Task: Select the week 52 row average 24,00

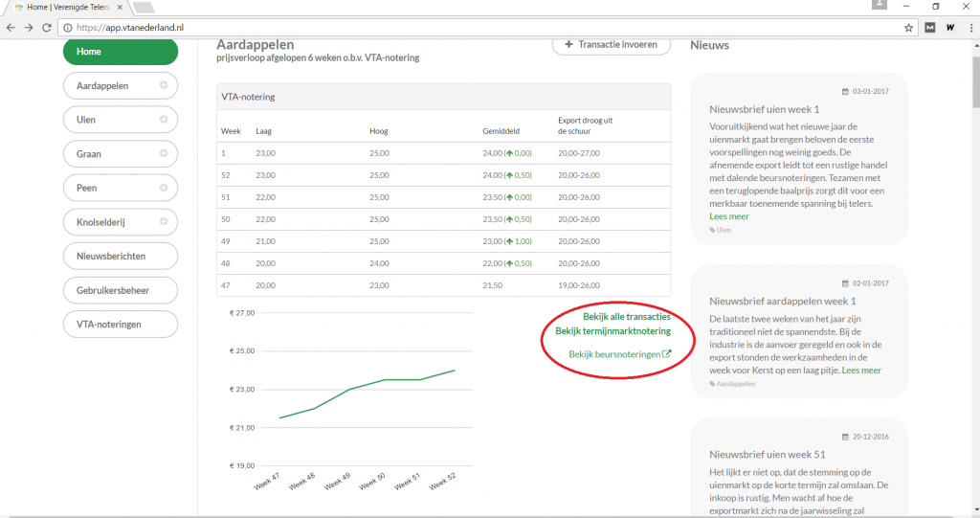Action: click(493, 175)
